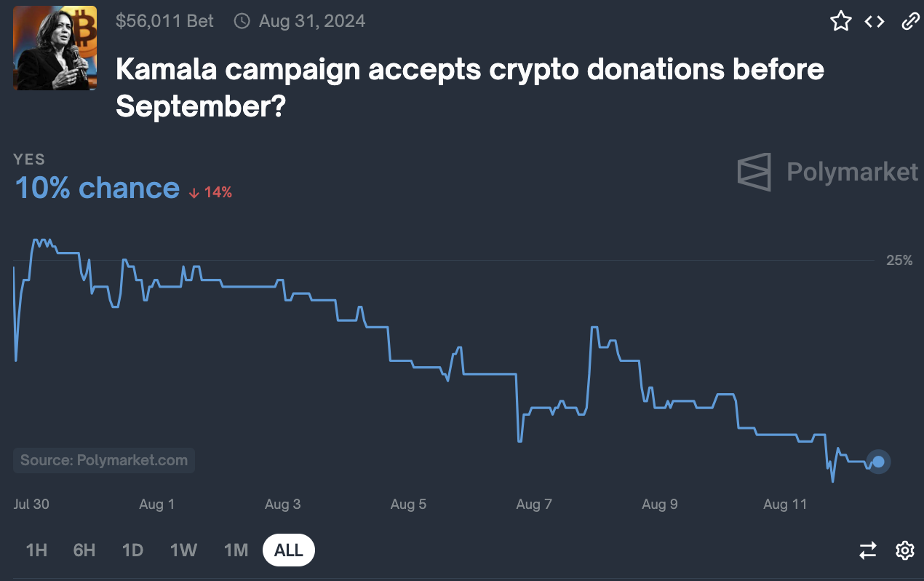Open chart settings gear icon
Viewport: 924px width, 581px height.
click(905, 550)
